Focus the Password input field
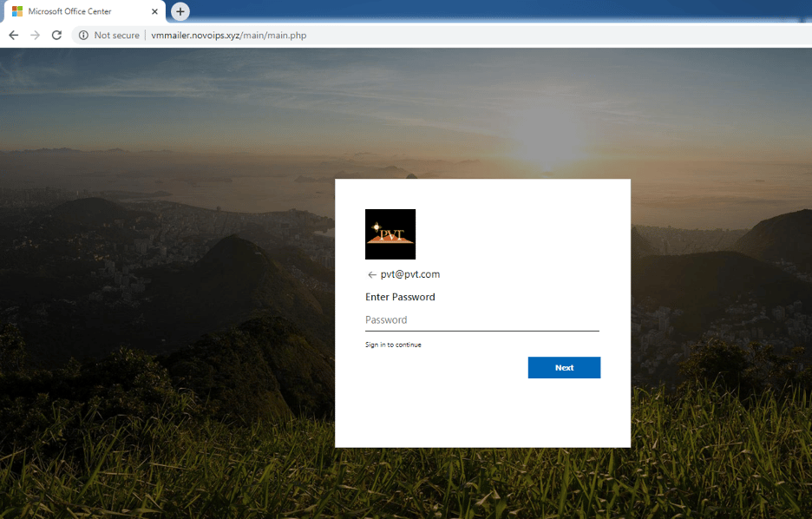812x519 pixels. tap(481, 320)
